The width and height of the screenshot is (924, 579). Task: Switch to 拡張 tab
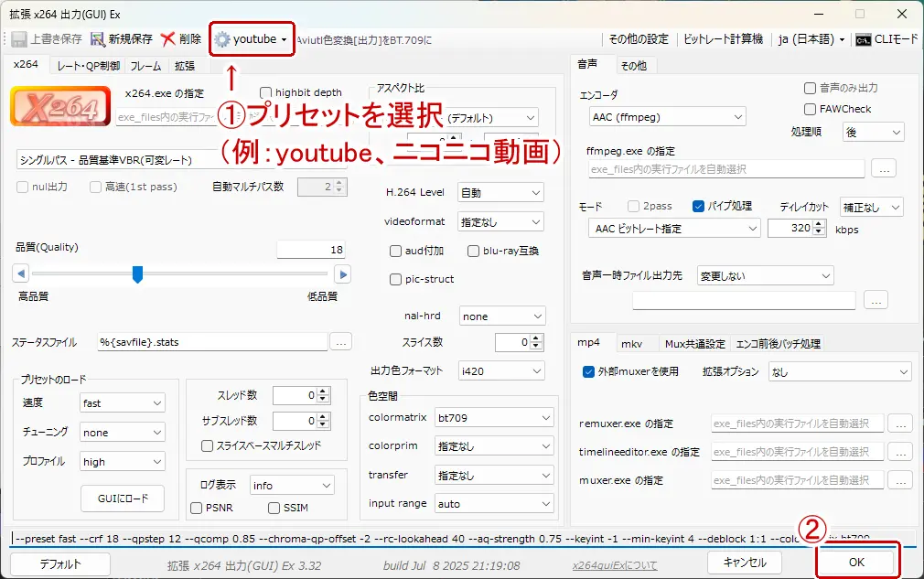tap(185, 66)
